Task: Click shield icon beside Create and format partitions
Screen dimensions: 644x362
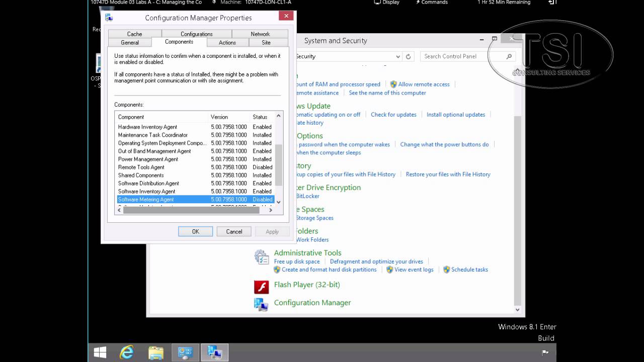Action: pos(277,269)
